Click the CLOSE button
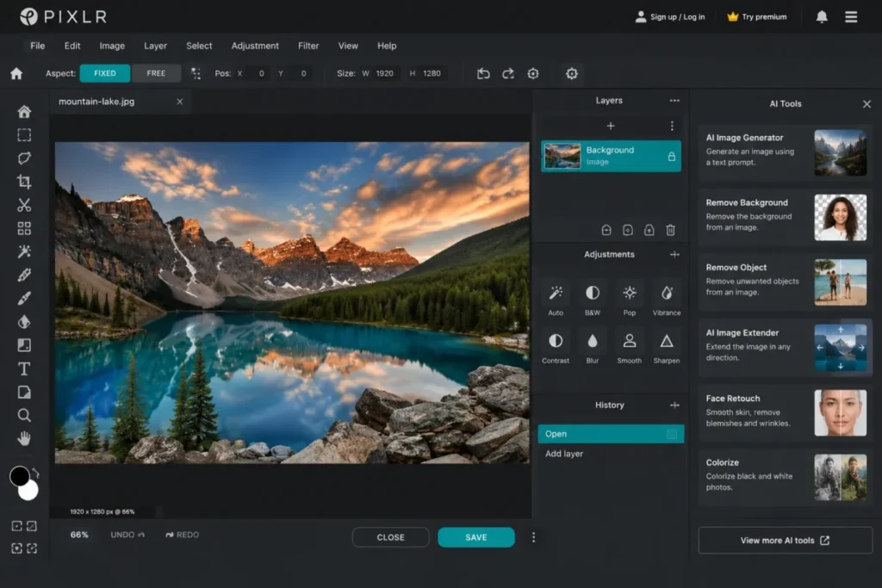This screenshot has height=588, width=882. (390, 537)
